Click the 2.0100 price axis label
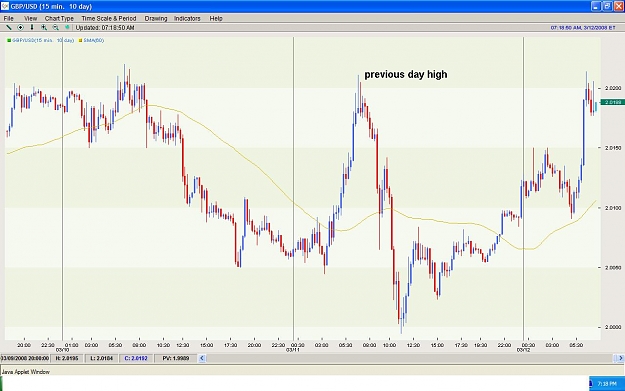 coord(613,208)
